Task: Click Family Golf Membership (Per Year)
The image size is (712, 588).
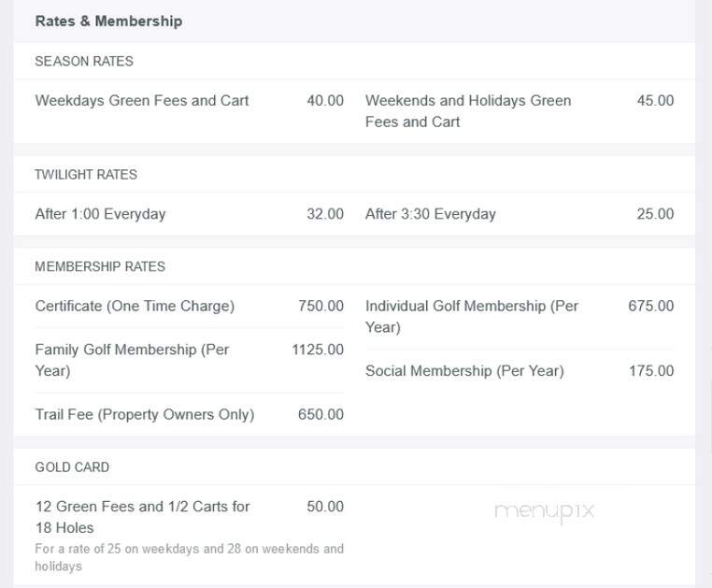Action: [132, 360]
